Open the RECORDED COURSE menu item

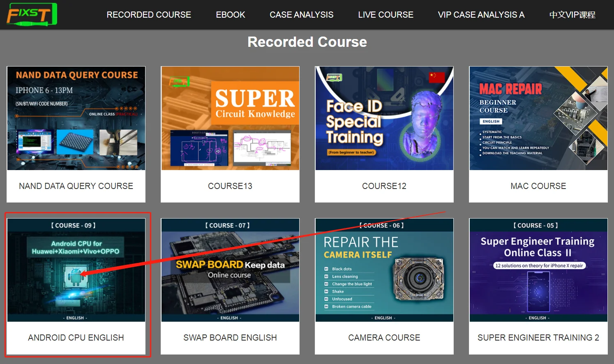(x=149, y=15)
